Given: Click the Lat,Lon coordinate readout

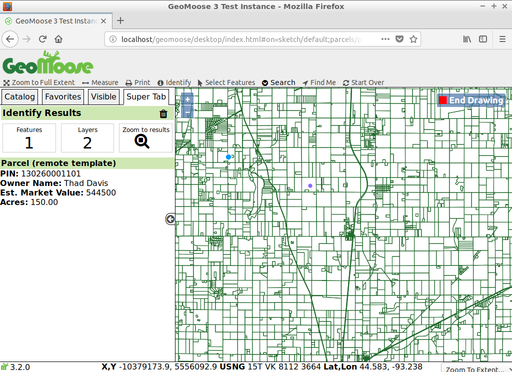Looking at the screenshot, I should click(x=373, y=367).
